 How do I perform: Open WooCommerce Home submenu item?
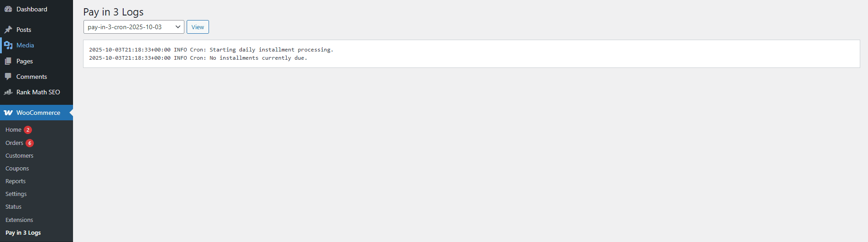13,130
